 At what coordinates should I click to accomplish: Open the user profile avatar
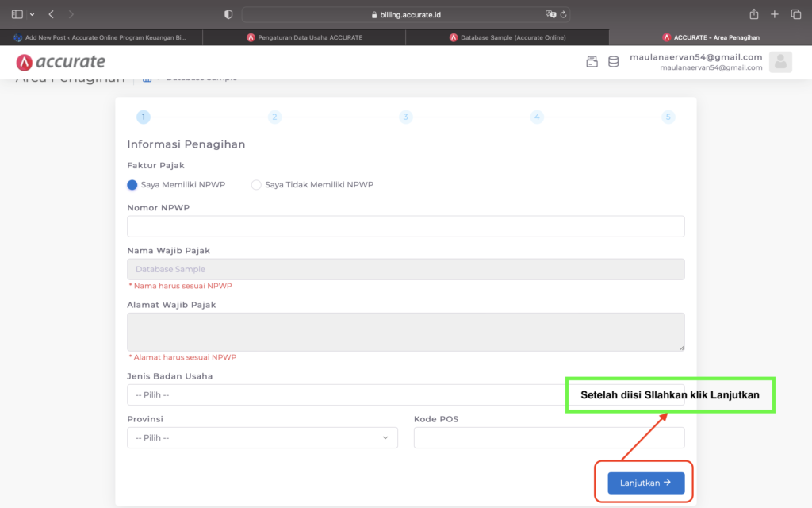780,62
